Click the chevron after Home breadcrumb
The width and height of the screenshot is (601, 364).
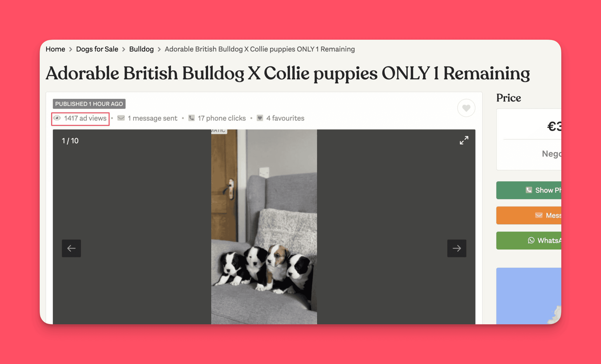coord(70,50)
